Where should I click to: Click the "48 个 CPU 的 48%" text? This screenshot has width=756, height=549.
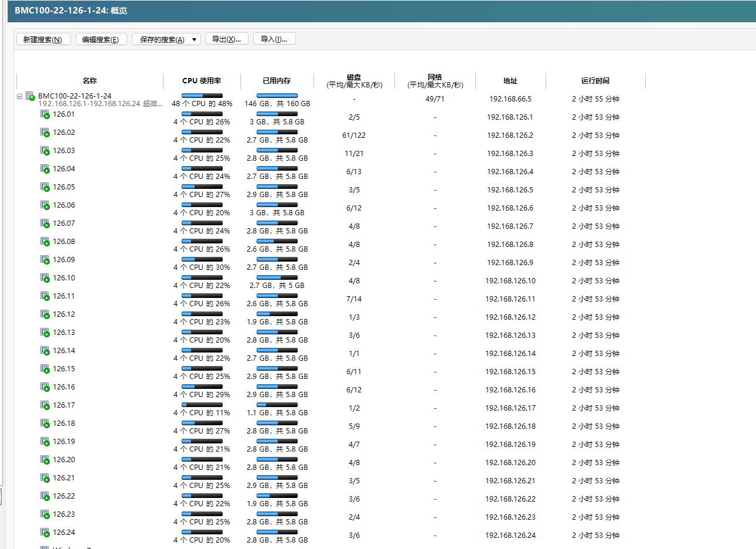click(x=202, y=104)
